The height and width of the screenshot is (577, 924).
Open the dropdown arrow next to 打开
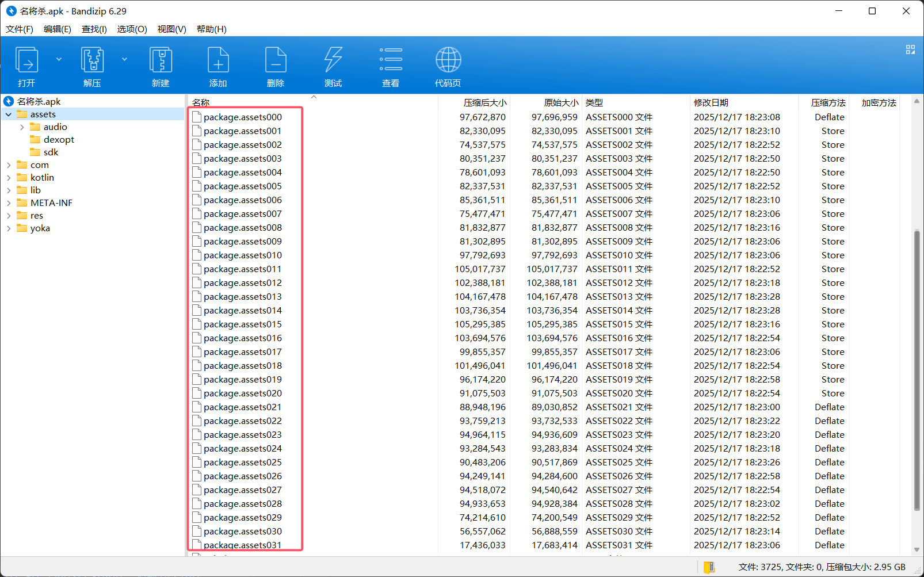coord(59,59)
